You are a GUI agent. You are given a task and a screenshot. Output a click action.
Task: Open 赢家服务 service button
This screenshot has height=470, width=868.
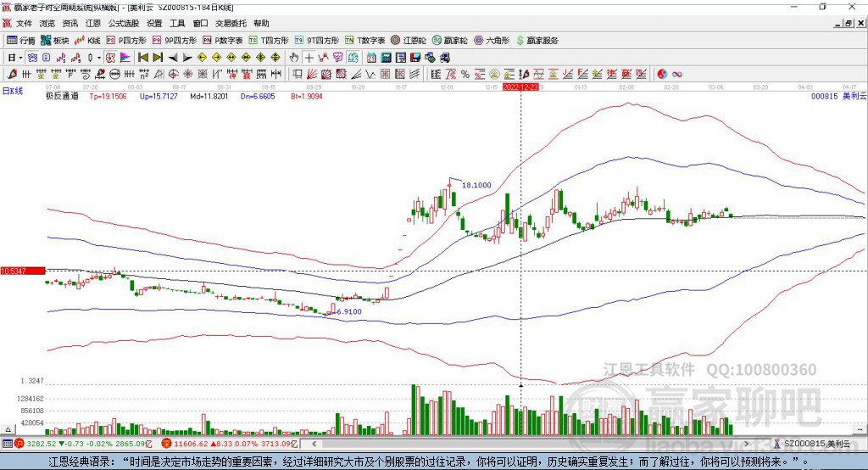(x=537, y=41)
